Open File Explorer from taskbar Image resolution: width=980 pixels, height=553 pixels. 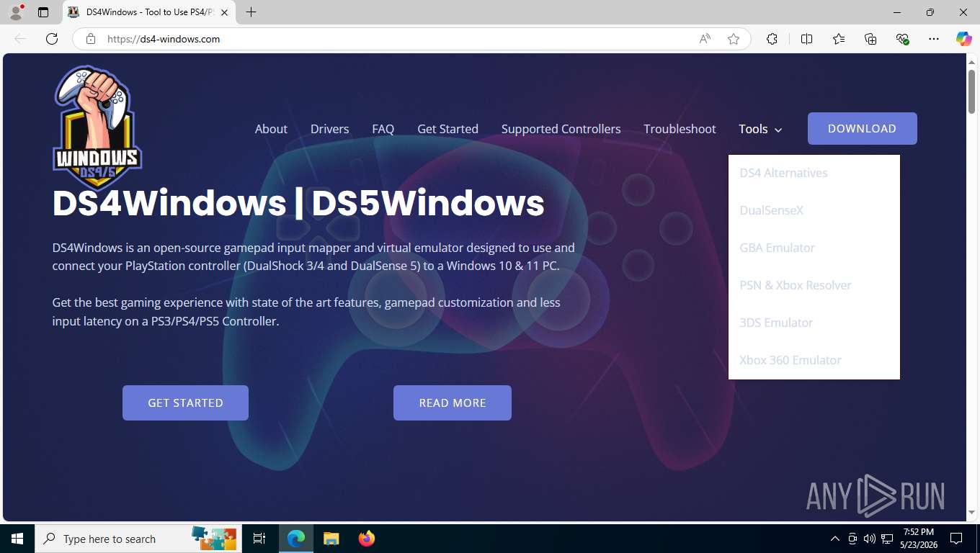point(331,539)
